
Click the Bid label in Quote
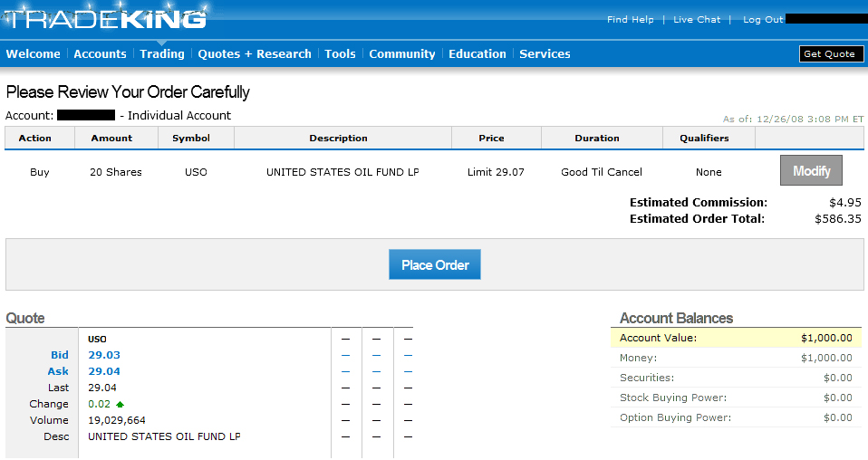(60, 355)
